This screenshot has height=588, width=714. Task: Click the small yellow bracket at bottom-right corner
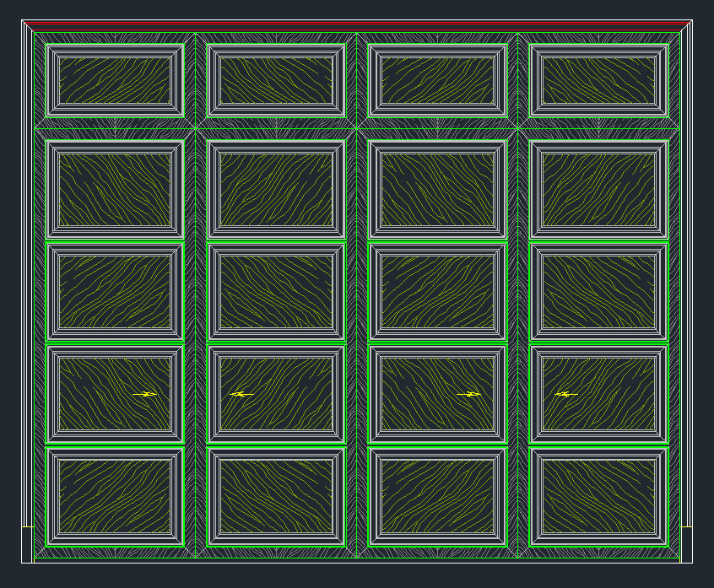coord(686,527)
